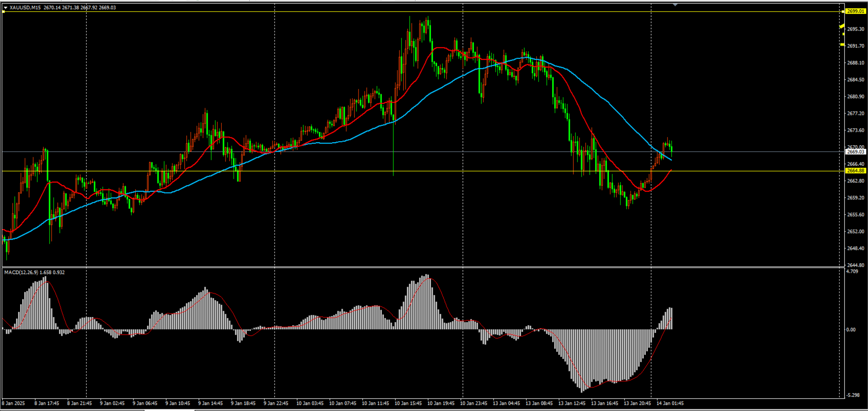This screenshot has height=411, width=868.
Task: Select the left anchor square of the 2699.01 line
Action: point(4,12)
